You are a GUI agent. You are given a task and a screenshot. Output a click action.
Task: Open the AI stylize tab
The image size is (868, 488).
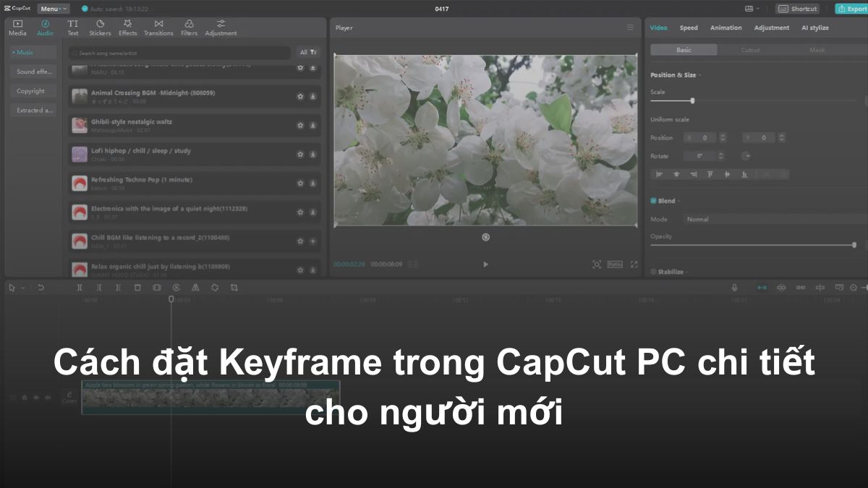816,27
